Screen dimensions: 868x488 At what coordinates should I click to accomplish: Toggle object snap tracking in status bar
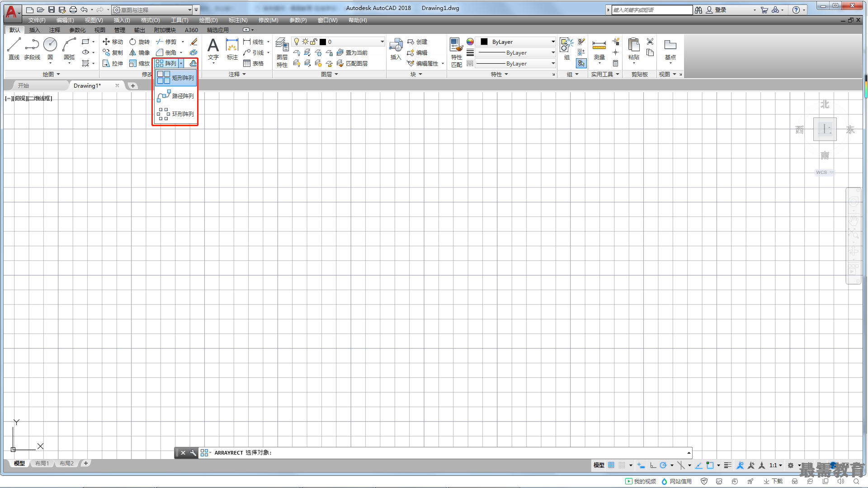pos(698,465)
